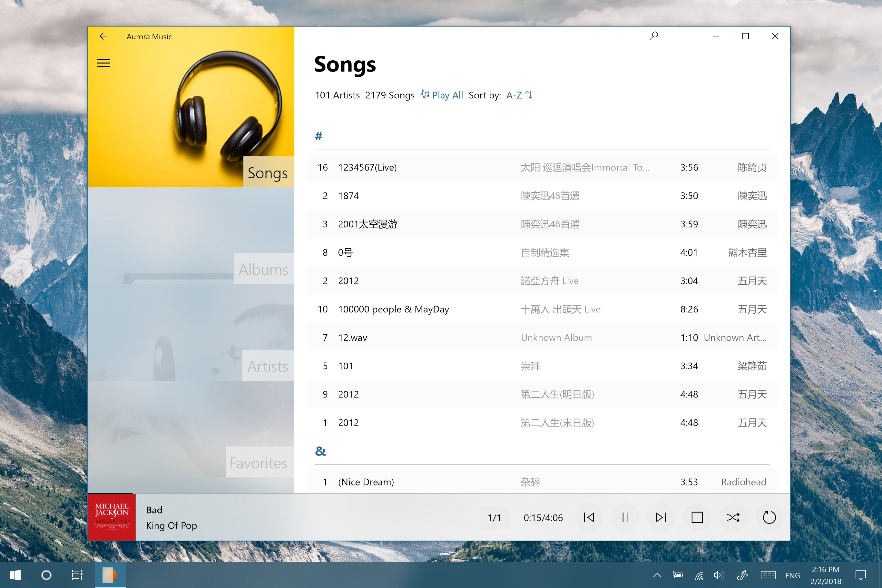Image resolution: width=882 pixels, height=588 pixels.
Task: Click the # group header
Action: coord(319,136)
